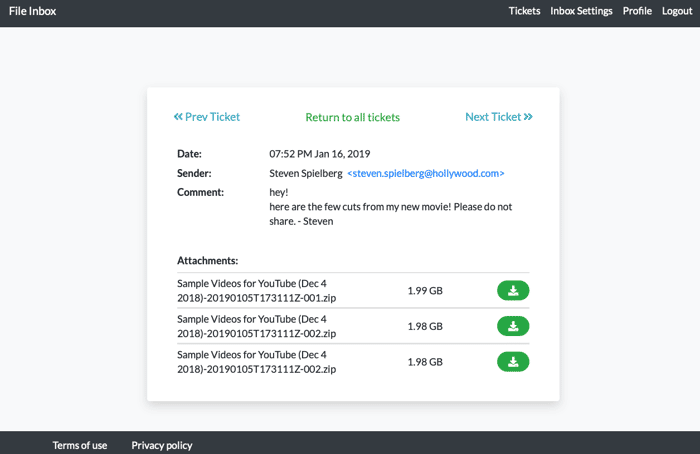Image resolution: width=700 pixels, height=454 pixels.
Task: Open the sender email steven.spielberg@hollywood.com
Action: tap(426, 173)
